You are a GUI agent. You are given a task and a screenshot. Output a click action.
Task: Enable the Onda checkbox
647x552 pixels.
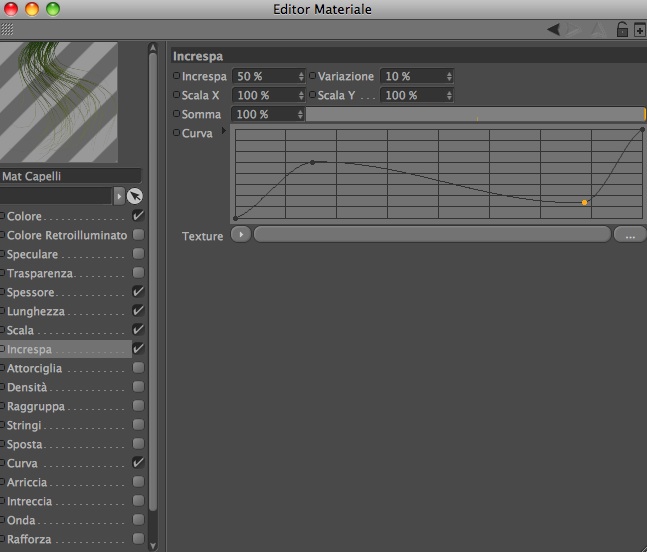138,519
